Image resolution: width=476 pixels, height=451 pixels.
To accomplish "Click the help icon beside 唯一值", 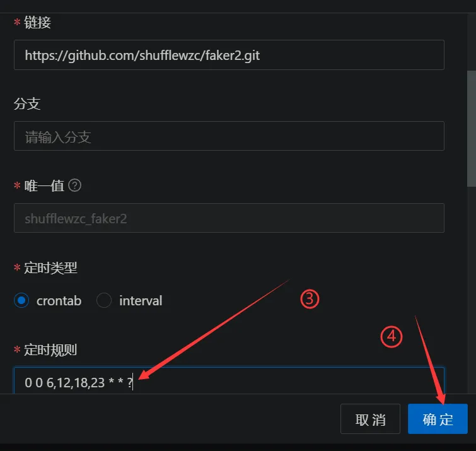I will (74, 185).
